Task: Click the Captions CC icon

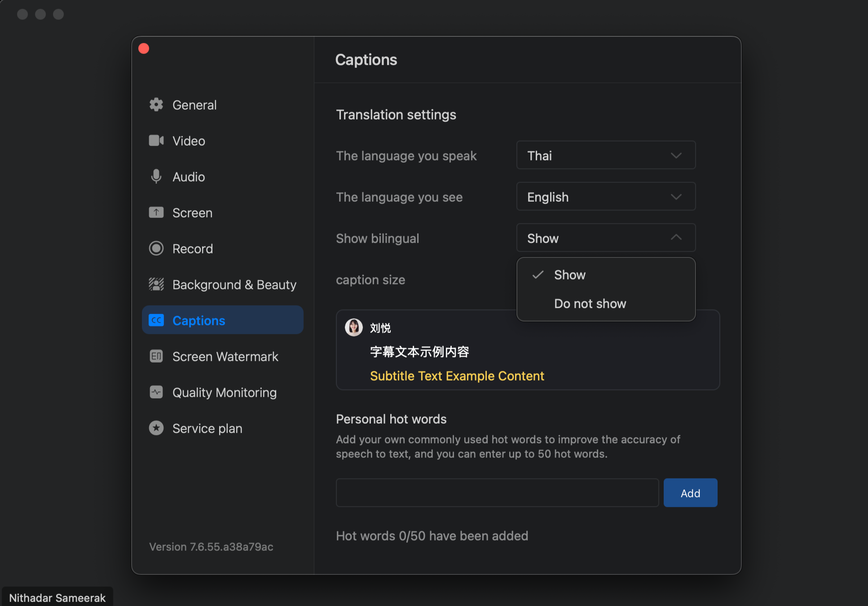Action: [x=156, y=320]
